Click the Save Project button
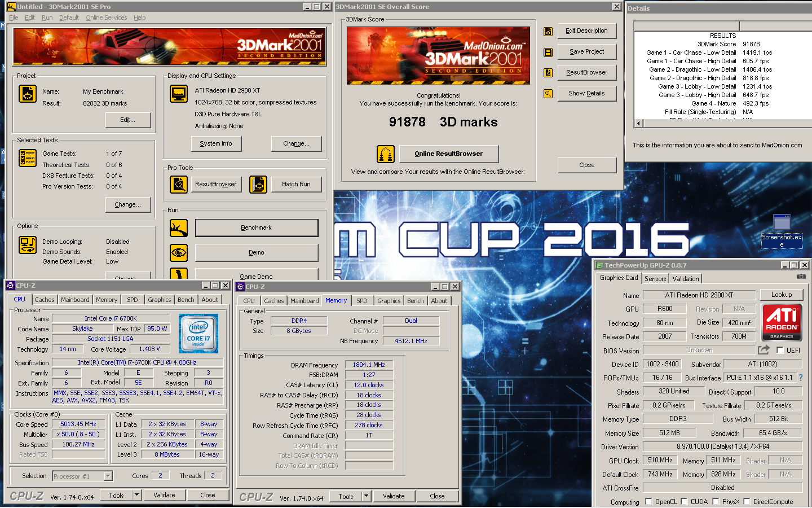Image resolution: width=812 pixels, height=508 pixels. point(587,51)
